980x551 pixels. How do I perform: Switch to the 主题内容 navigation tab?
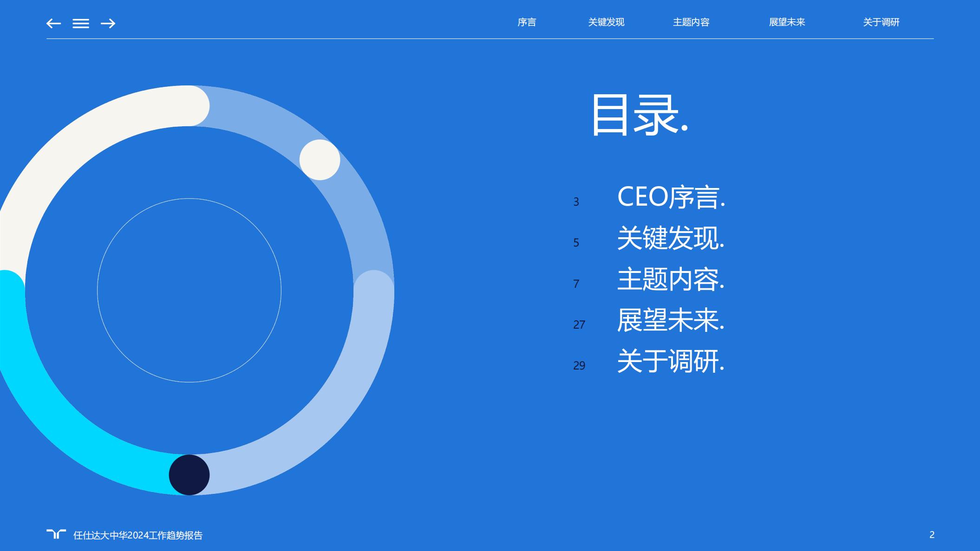point(691,22)
